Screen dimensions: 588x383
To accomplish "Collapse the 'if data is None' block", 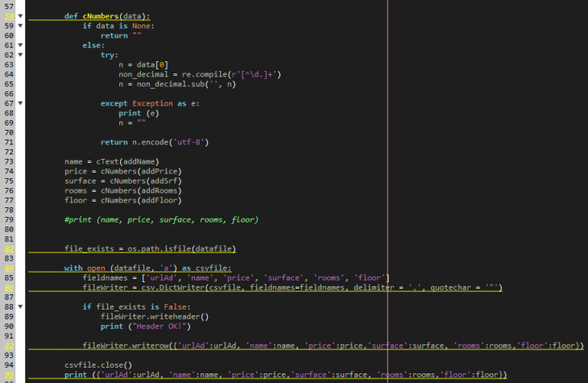I will coord(20,26).
